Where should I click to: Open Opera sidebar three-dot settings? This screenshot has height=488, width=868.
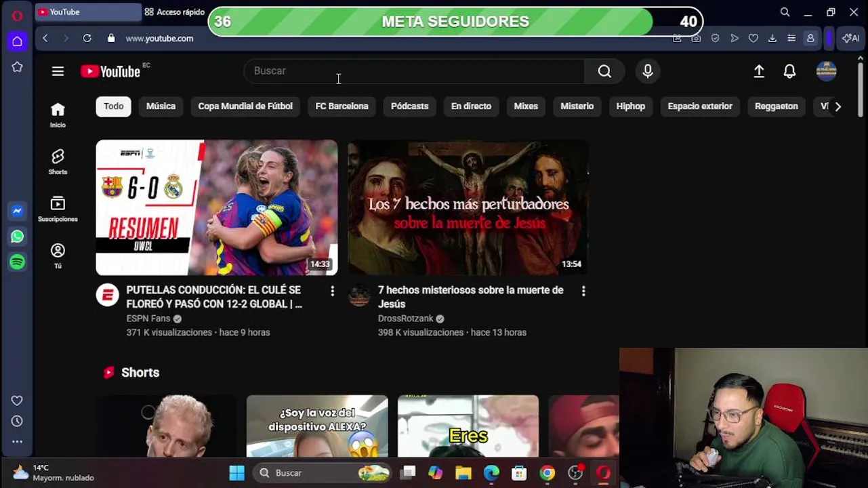tap(18, 441)
